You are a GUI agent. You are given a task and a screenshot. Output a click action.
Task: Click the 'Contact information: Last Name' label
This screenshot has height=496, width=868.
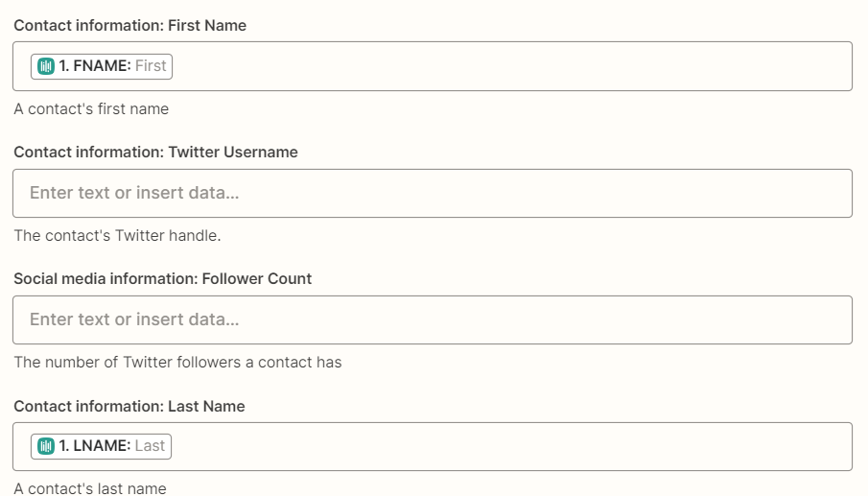pyautogui.click(x=129, y=407)
